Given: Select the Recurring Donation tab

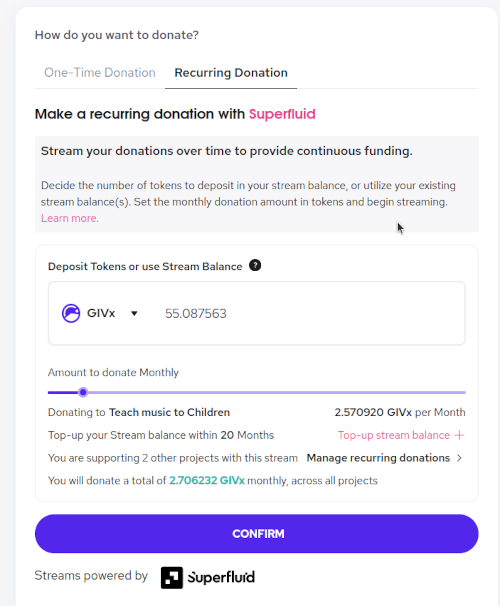Looking at the screenshot, I should [x=231, y=73].
